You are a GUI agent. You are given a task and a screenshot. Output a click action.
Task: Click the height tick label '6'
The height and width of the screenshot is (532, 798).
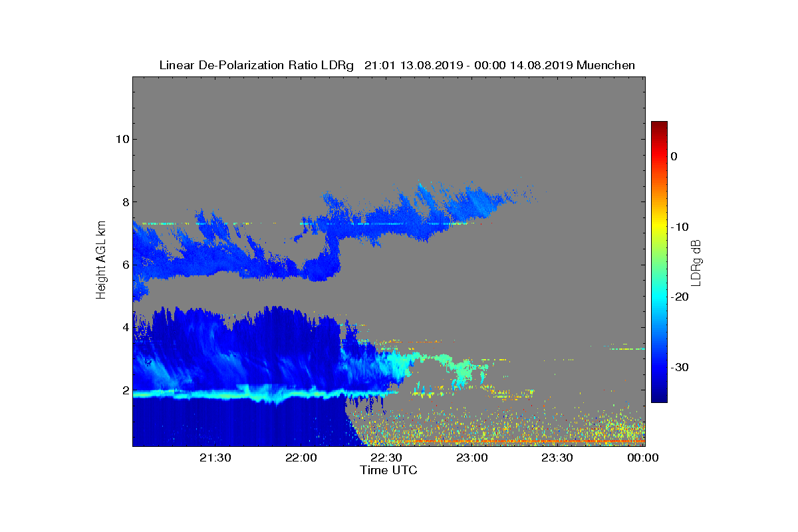pos(124,265)
